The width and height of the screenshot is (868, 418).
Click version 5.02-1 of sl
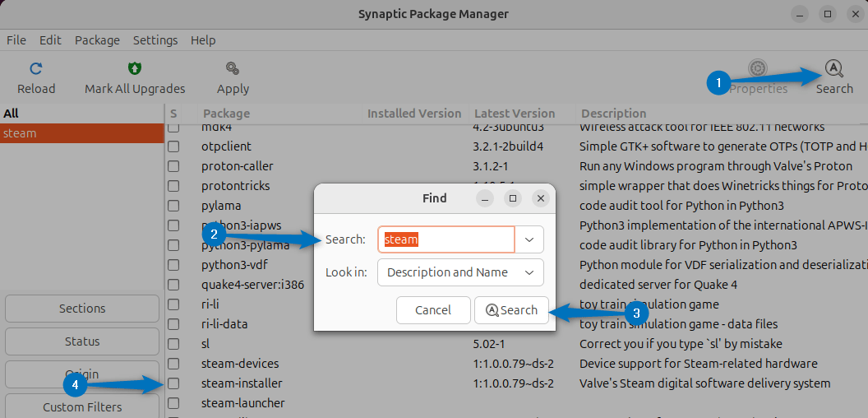489,344
